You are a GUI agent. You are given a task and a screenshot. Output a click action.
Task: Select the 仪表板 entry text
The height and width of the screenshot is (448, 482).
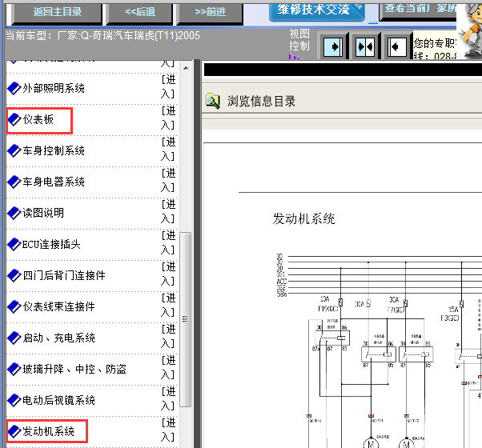pos(38,119)
